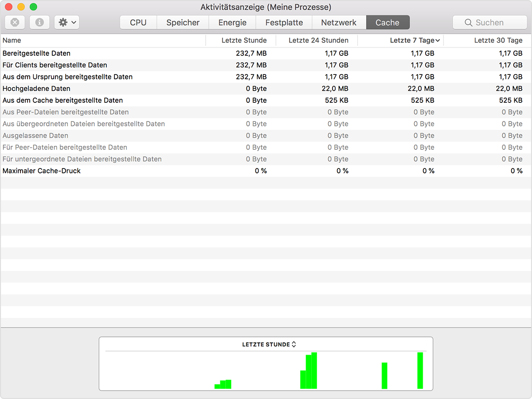Sort by Letzte Stunde column

pos(244,40)
